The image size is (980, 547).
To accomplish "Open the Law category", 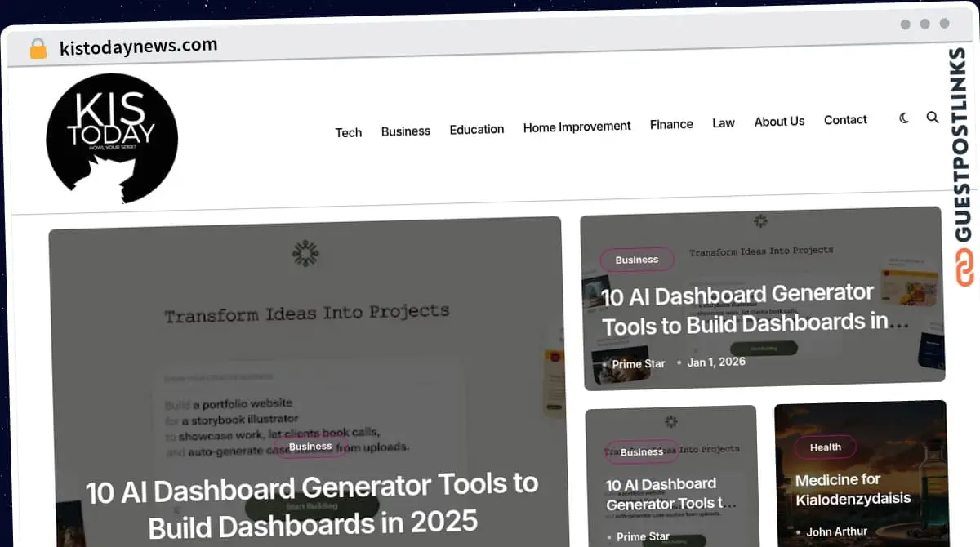I will click(723, 122).
